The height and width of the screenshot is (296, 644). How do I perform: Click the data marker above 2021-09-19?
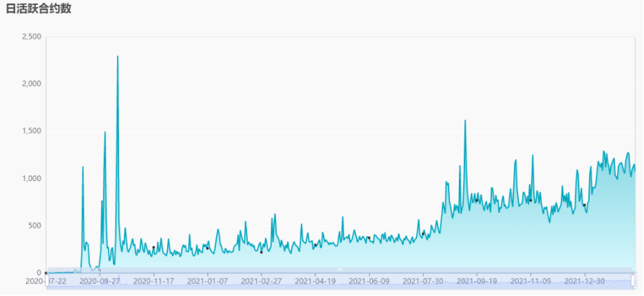[476, 200]
